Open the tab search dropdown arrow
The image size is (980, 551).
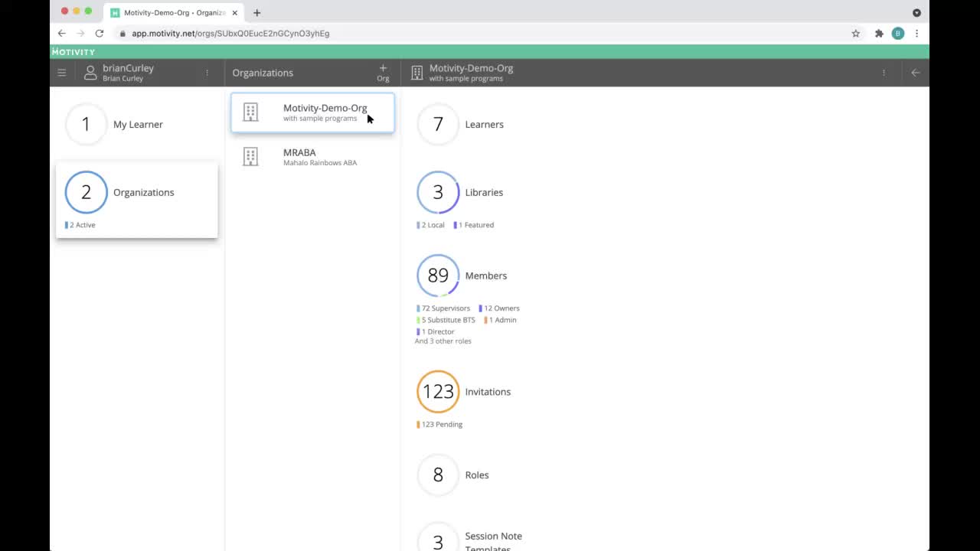pos(916,13)
